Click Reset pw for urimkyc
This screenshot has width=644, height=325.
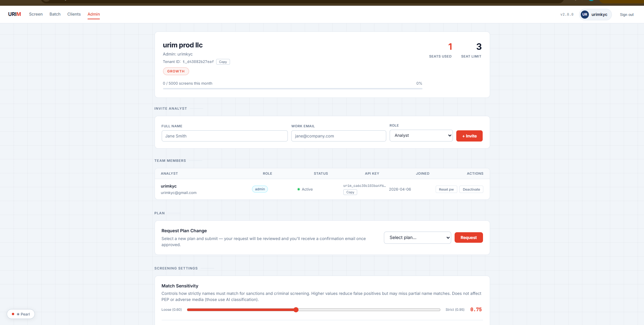(446, 190)
